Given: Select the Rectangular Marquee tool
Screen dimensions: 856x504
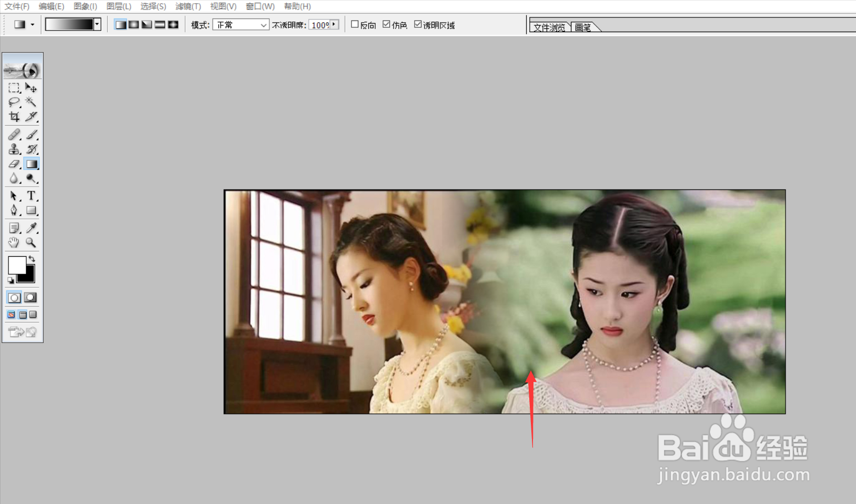Looking at the screenshot, I should (x=14, y=88).
